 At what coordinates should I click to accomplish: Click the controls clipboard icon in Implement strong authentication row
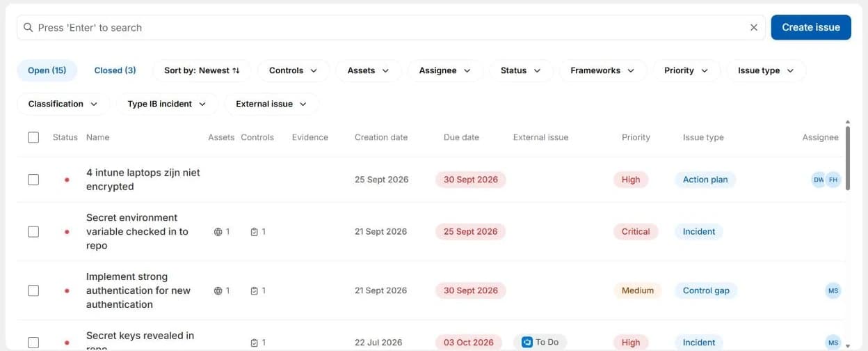point(255,291)
